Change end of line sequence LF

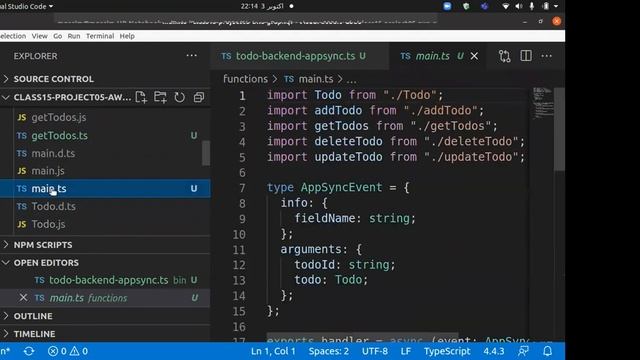(x=406, y=351)
